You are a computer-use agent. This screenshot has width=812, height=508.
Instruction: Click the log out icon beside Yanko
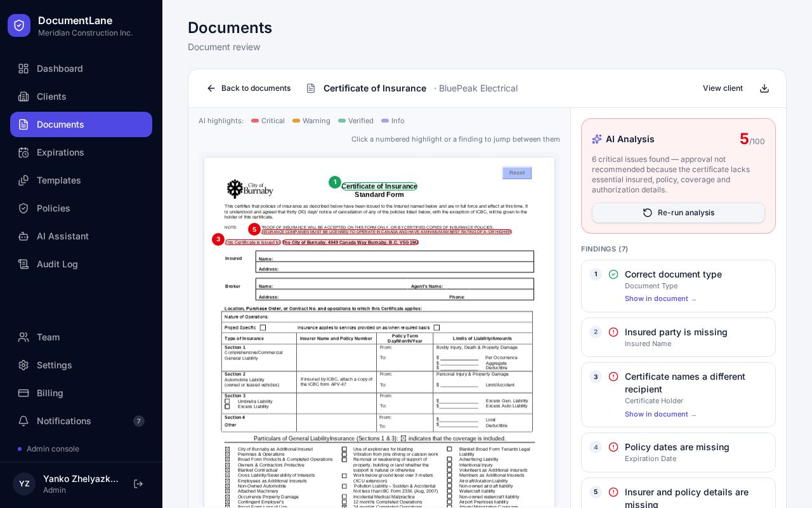coord(138,484)
